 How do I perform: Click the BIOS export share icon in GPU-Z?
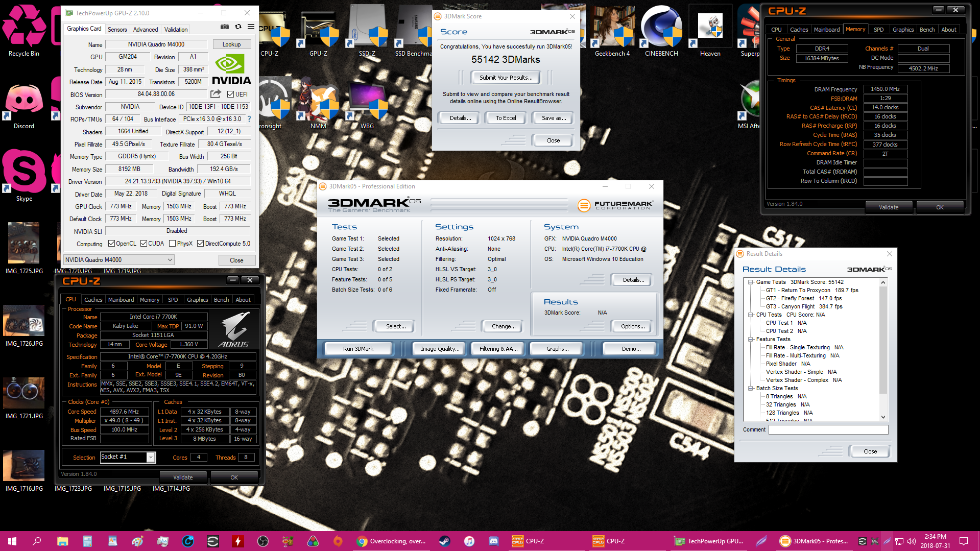click(216, 94)
